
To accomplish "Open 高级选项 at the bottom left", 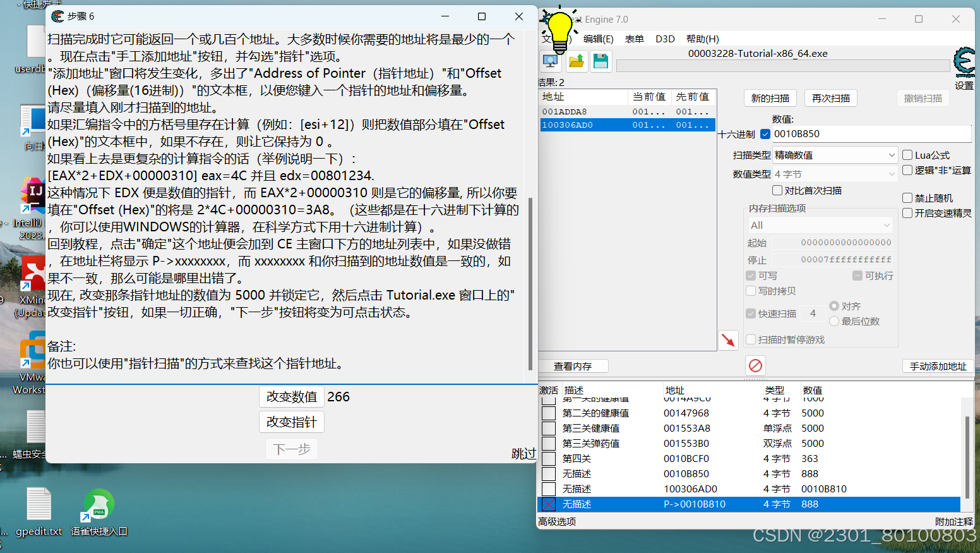I will coord(557,521).
